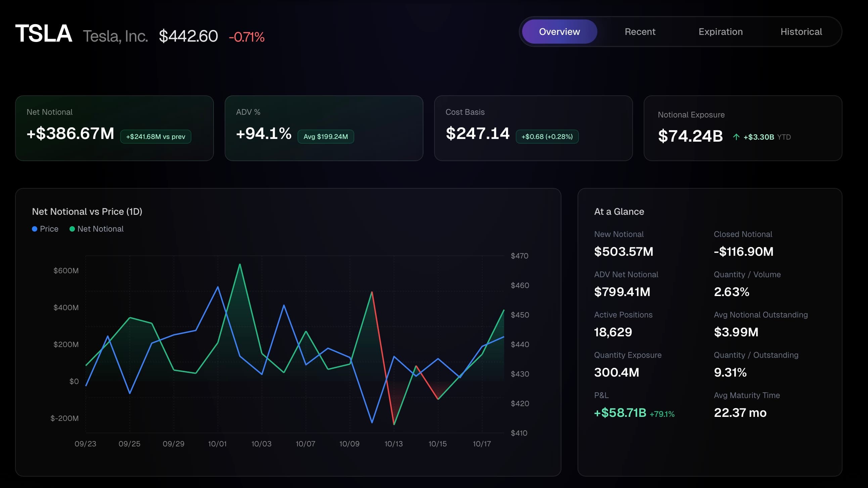Switch to the Overview tab
This screenshot has width=868, height=488.
pos(559,32)
